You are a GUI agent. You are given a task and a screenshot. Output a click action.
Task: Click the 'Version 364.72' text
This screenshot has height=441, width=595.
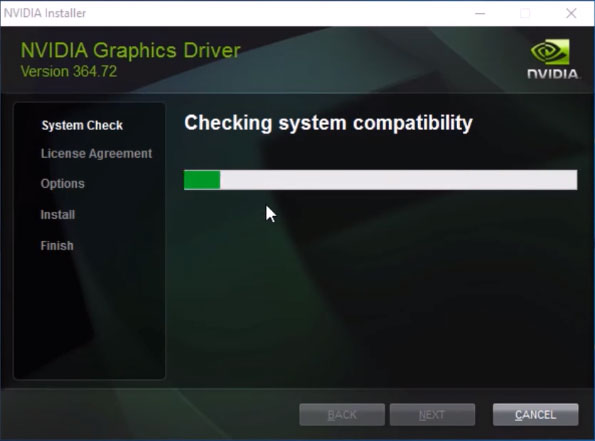69,71
